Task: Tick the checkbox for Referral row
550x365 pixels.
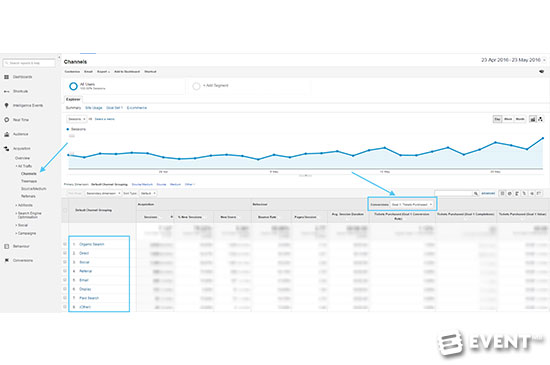Action: coord(65,271)
